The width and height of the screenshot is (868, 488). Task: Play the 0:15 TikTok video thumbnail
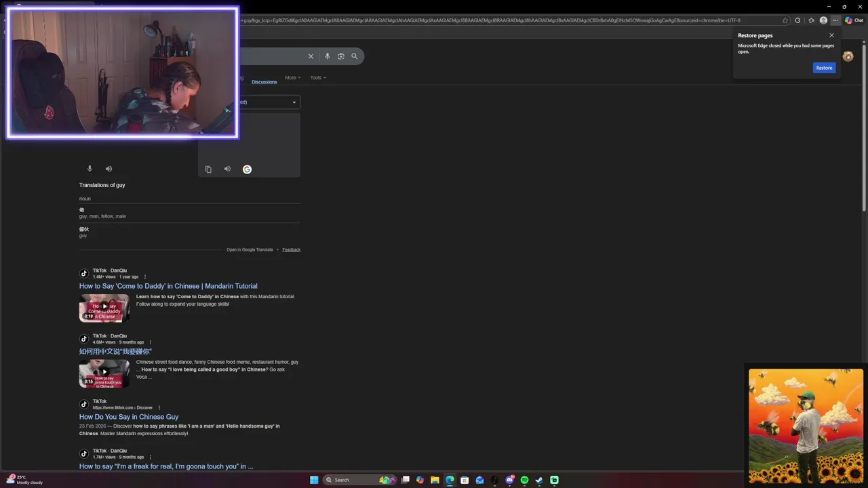pos(104,373)
